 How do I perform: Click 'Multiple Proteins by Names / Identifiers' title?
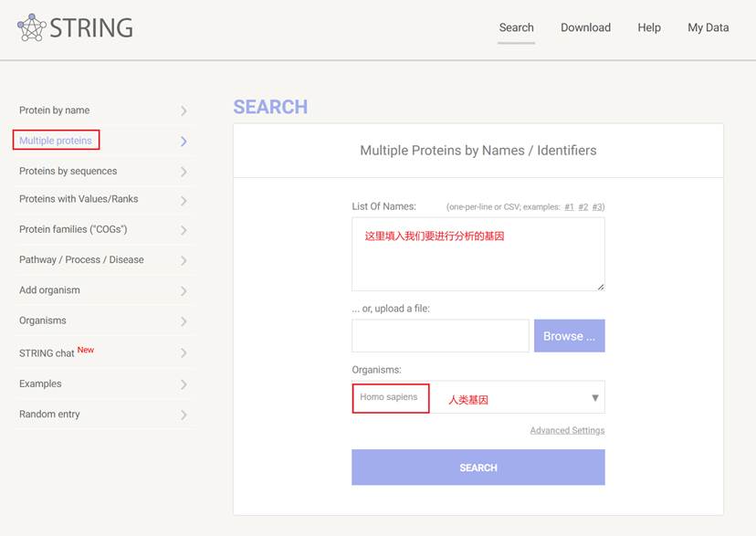click(478, 151)
